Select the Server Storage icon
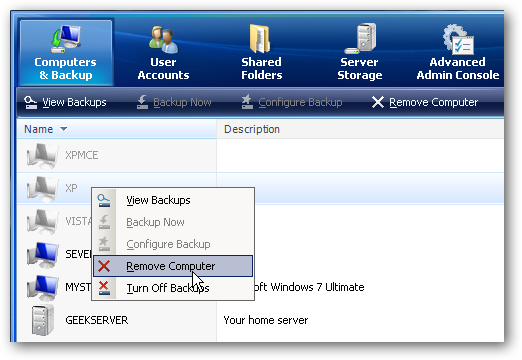 pyautogui.click(x=361, y=38)
